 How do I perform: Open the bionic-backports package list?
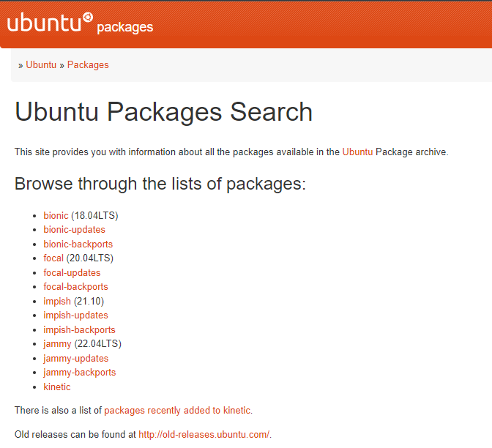[78, 244]
